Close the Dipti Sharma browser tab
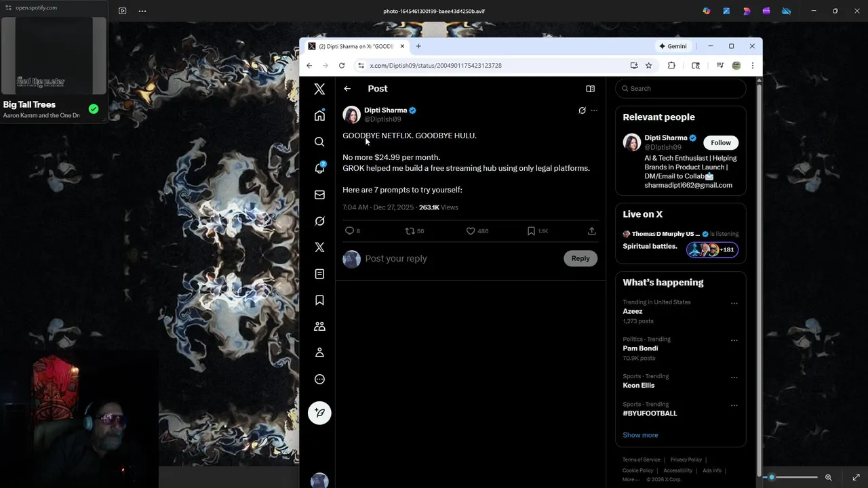The width and height of the screenshot is (868, 488). click(402, 46)
